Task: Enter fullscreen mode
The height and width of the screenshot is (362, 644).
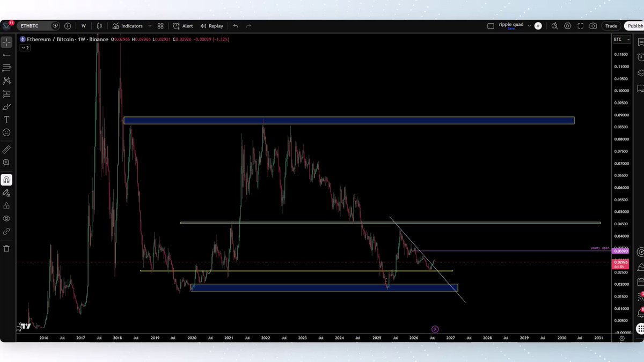Action: (x=580, y=26)
